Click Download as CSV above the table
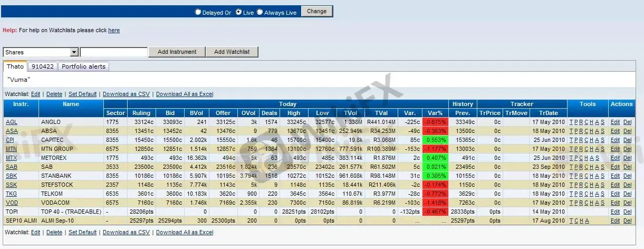644x249 pixels. pos(127,94)
